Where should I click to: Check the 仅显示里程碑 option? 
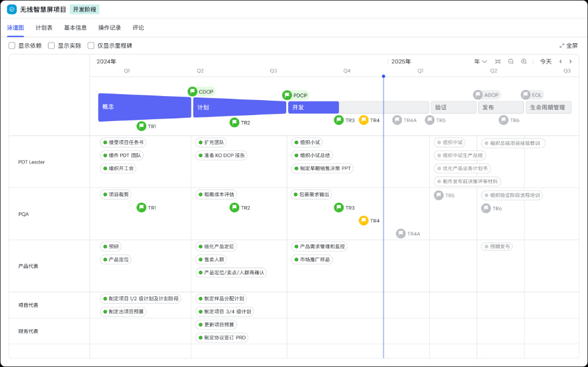coord(91,46)
